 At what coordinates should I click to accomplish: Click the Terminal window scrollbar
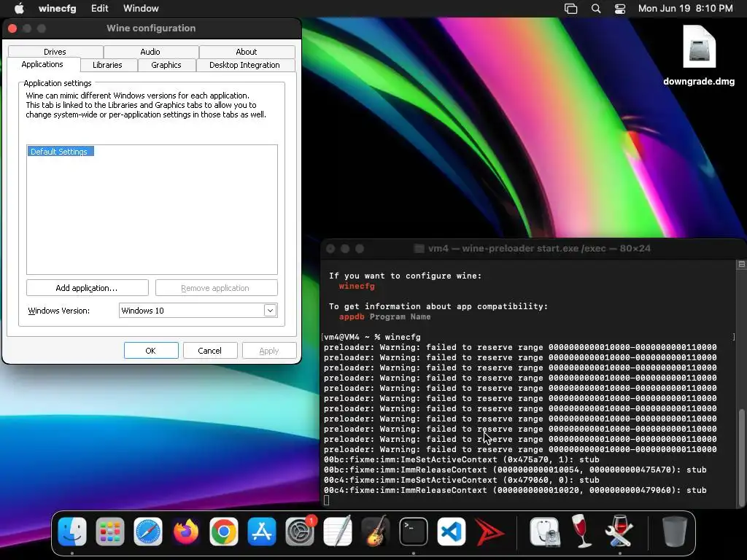coord(741,458)
